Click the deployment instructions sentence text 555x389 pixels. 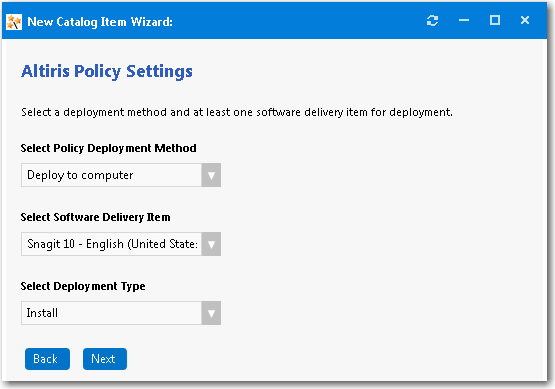pyautogui.click(x=236, y=112)
